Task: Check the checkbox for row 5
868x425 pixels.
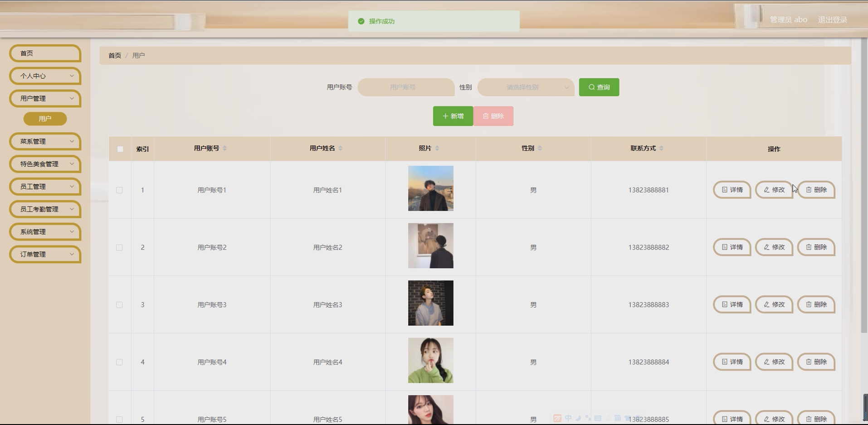Action: click(x=119, y=420)
